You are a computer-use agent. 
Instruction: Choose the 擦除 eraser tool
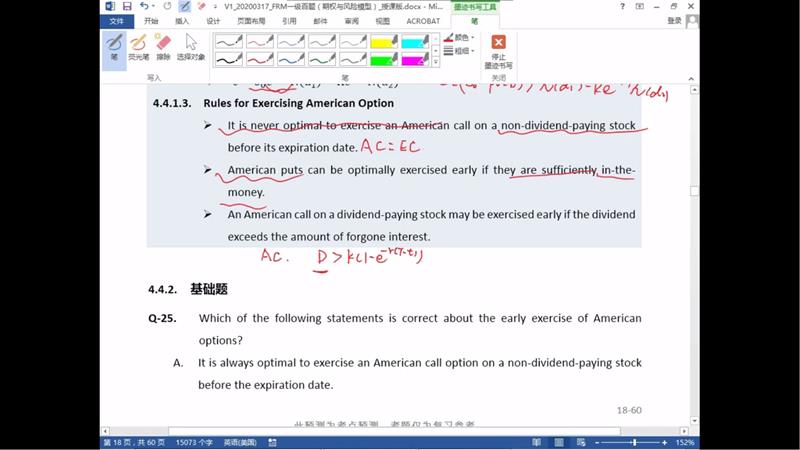coord(164,47)
